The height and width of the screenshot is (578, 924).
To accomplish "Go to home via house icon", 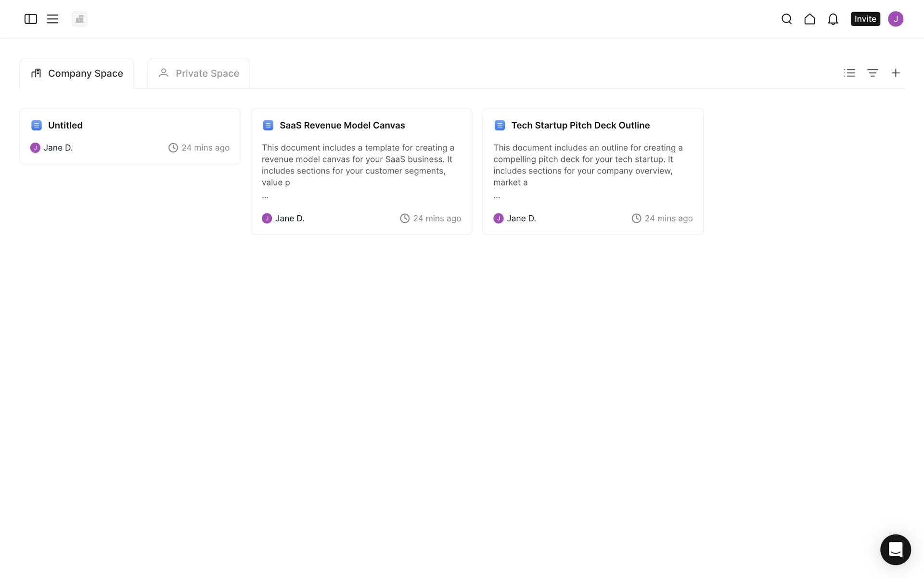I will (x=809, y=19).
